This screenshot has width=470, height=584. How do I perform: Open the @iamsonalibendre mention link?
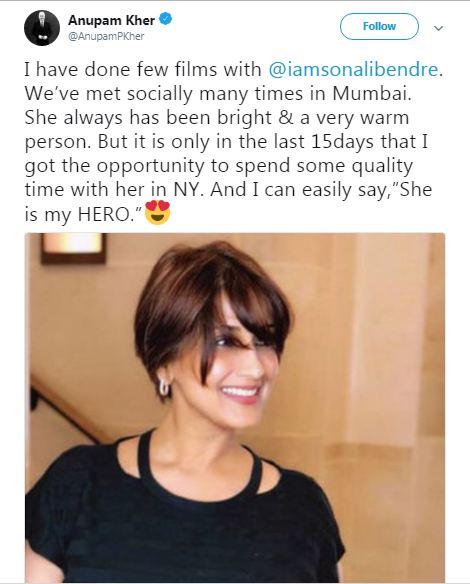click(x=353, y=70)
